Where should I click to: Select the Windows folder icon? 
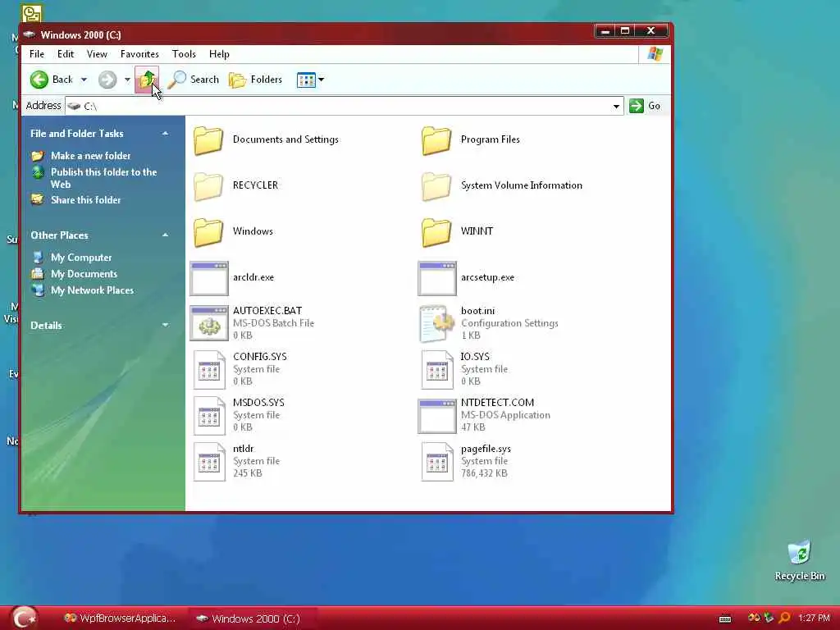[208, 232]
